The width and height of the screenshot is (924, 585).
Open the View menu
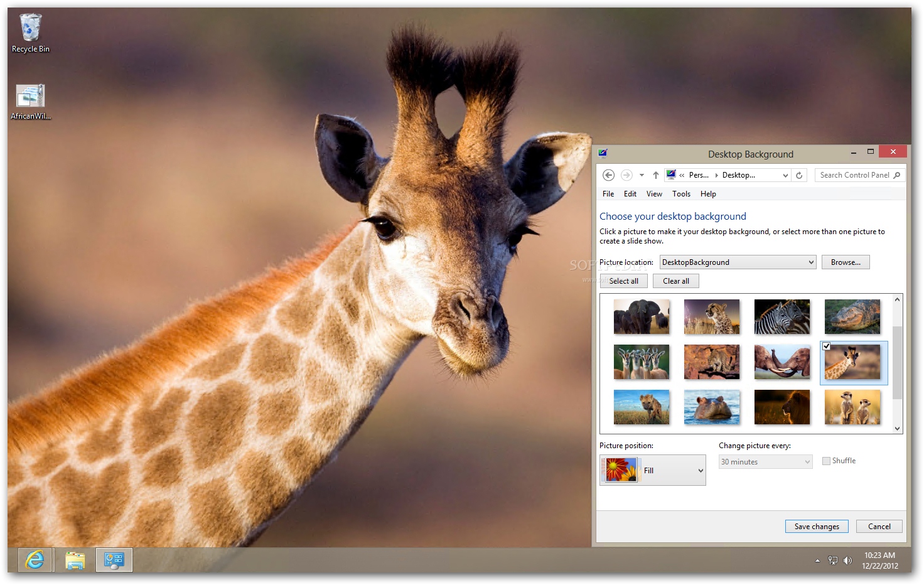(x=654, y=194)
